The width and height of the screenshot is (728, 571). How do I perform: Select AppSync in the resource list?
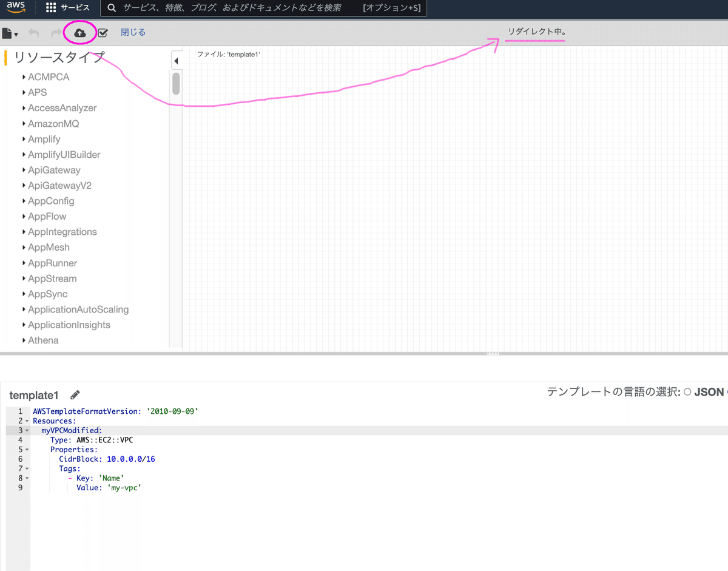coord(48,294)
